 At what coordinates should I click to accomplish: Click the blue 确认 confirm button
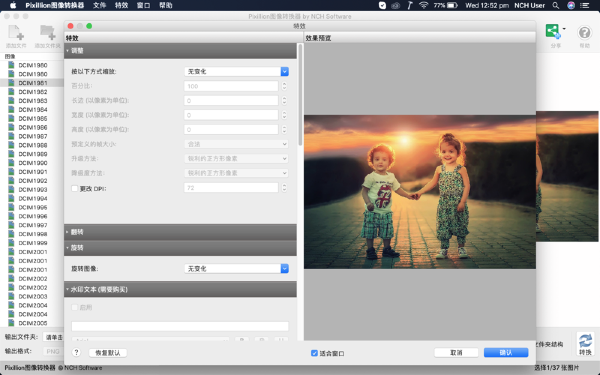click(x=506, y=352)
